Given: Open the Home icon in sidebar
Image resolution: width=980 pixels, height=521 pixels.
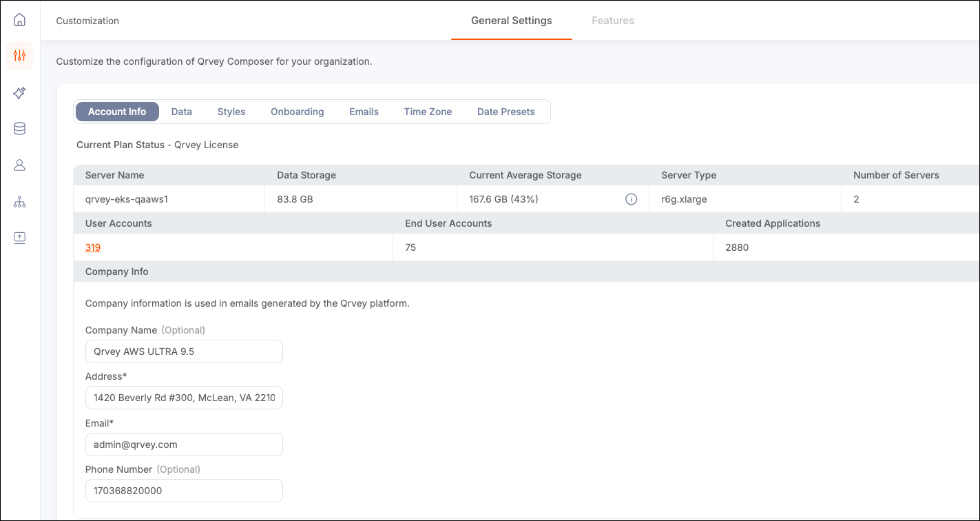Looking at the screenshot, I should (19, 19).
